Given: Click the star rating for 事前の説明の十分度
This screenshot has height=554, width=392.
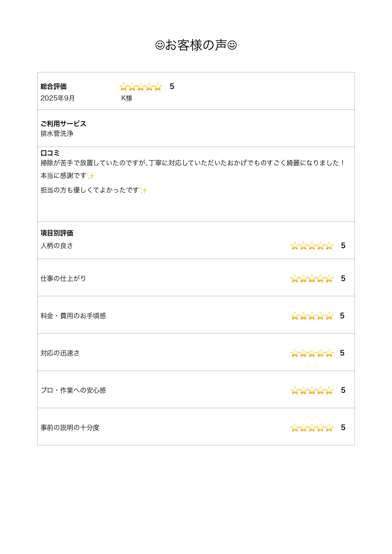Looking at the screenshot, I should pos(312,428).
